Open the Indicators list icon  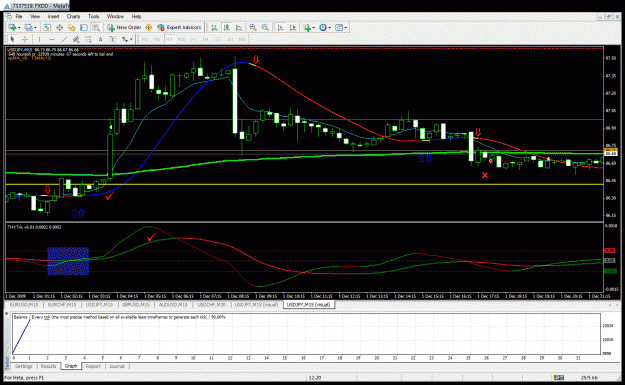[x=307, y=28]
